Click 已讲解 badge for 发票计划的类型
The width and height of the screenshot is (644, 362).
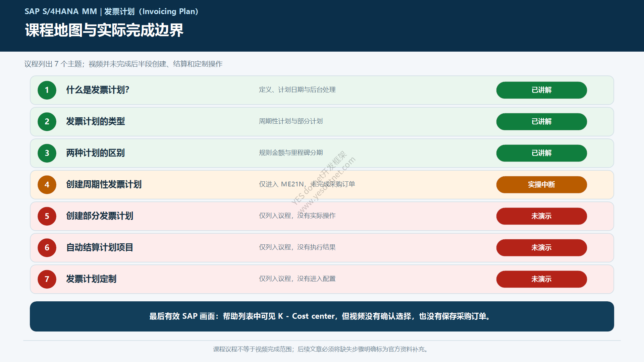[541, 122]
